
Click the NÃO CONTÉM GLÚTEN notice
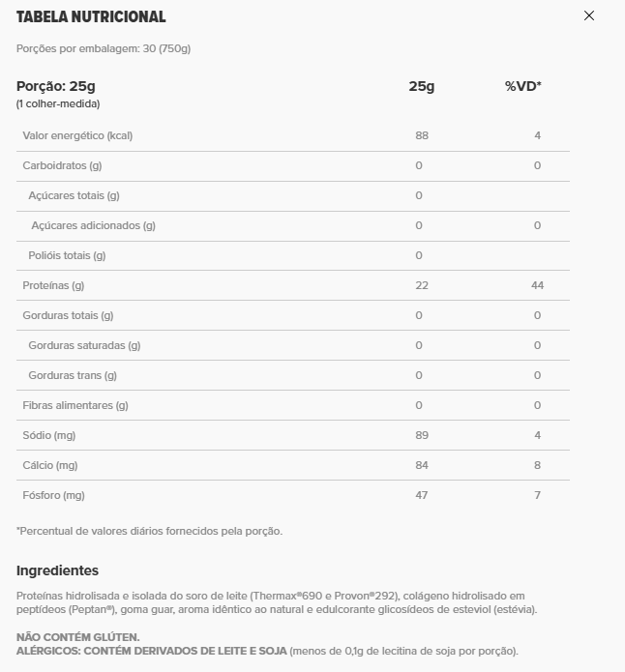coord(78,637)
